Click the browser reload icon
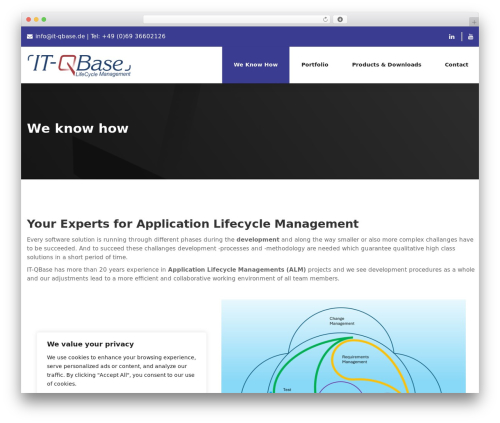500x423 pixels. [325, 20]
